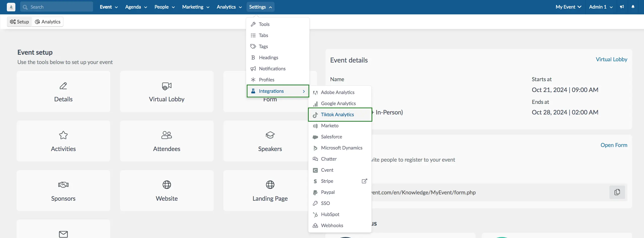Click the Attendees people icon

click(x=166, y=135)
